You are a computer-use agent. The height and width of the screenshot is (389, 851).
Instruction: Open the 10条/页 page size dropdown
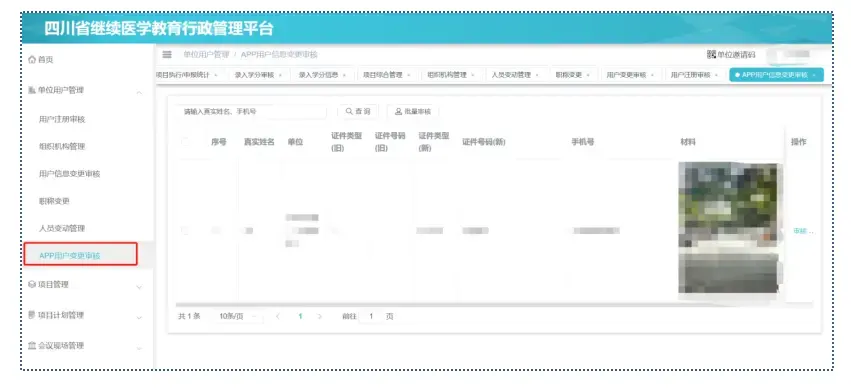(x=239, y=316)
